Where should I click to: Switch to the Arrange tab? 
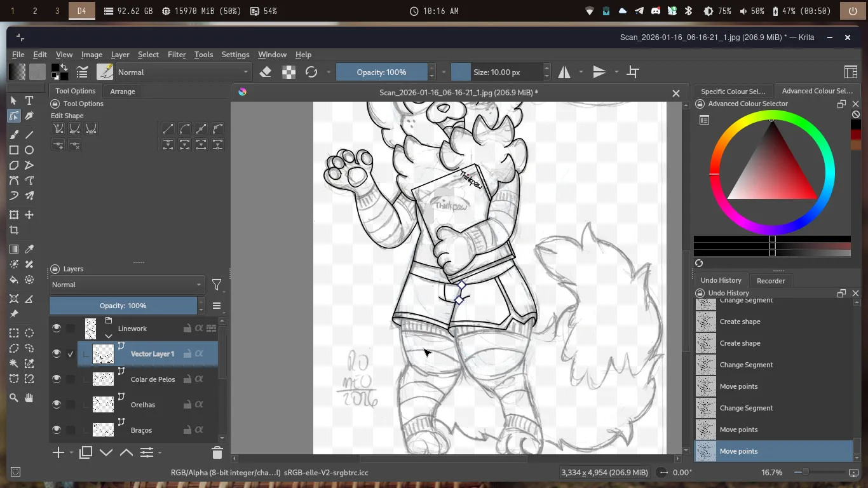(123, 91)
